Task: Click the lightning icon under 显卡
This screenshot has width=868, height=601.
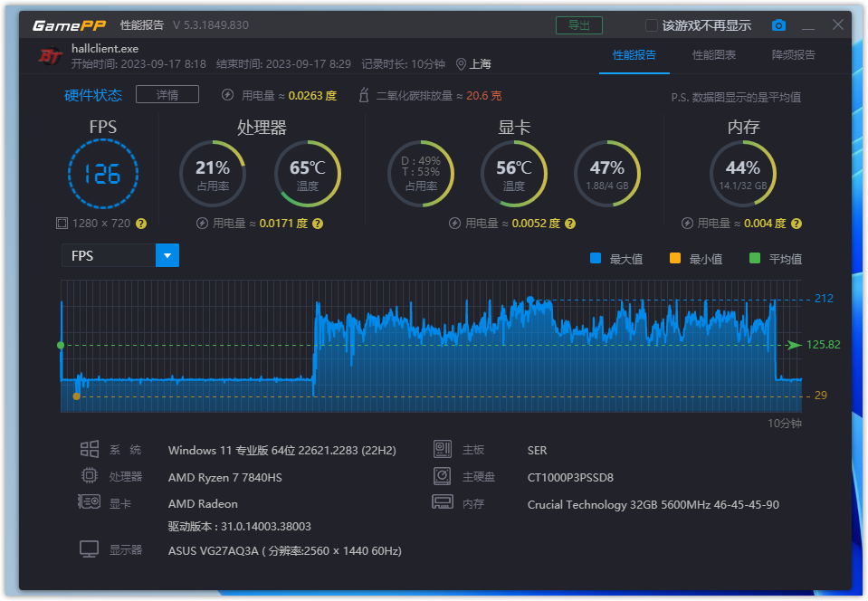Action: point(454,223)
